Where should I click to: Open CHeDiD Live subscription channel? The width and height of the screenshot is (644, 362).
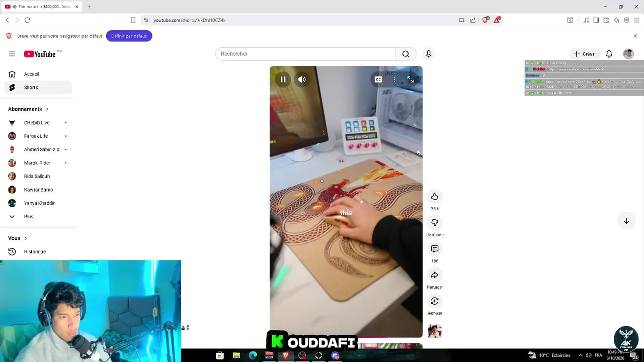click(38, 123)
